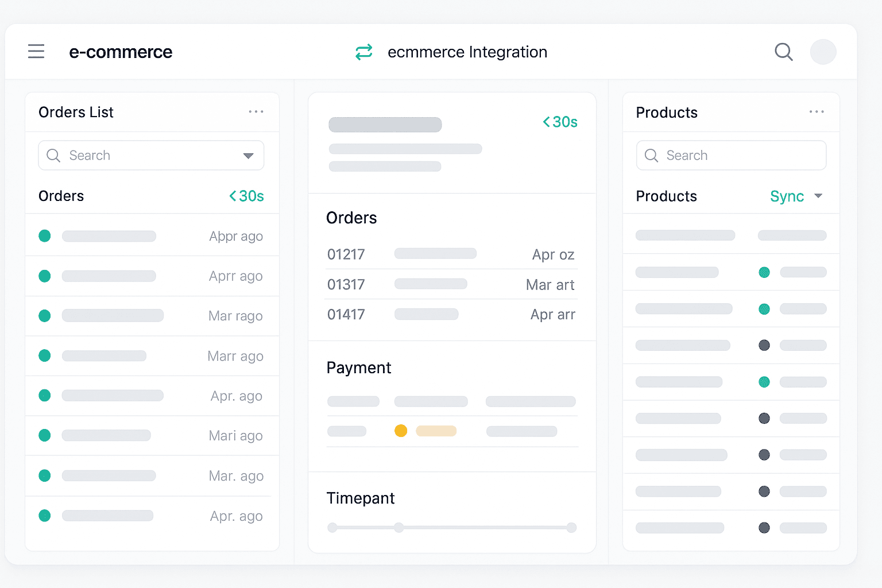Expand the Orders List search filter dropdown
This screenshot has width=882, height=588.
249,155
